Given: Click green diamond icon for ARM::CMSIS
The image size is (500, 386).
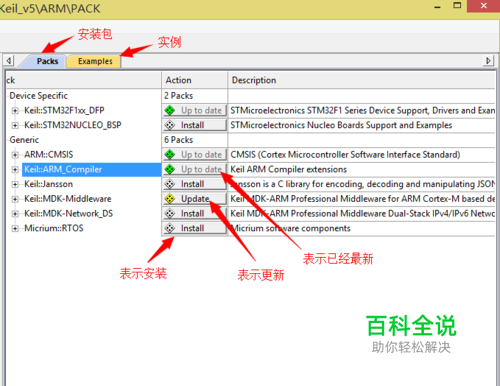Looking at the screenshot, I should click(170, 154).
